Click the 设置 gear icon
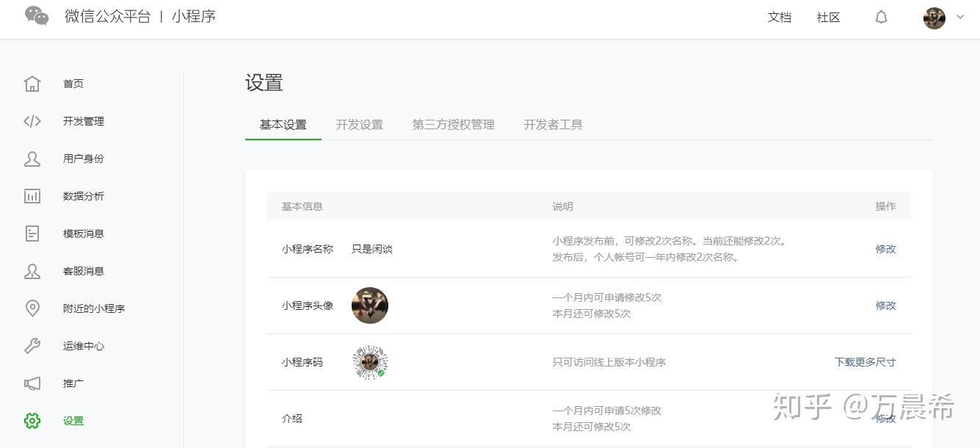The width and height of the screenshot is (980, 448). pyautogui.click(x=32, y=421)
